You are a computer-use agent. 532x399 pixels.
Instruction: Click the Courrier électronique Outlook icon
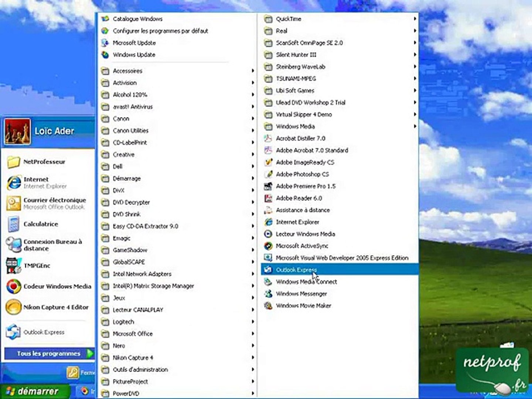[x=14, y=203]
